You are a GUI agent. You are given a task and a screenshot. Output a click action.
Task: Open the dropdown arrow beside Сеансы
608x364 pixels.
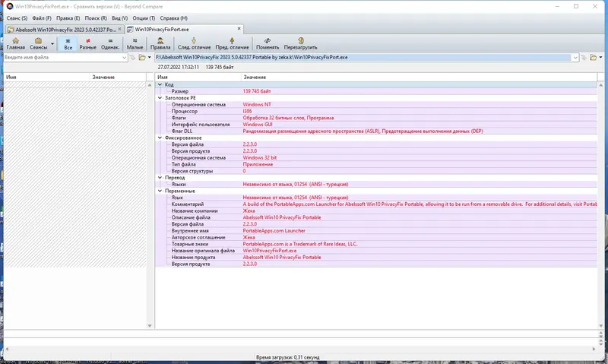point(52,43)
